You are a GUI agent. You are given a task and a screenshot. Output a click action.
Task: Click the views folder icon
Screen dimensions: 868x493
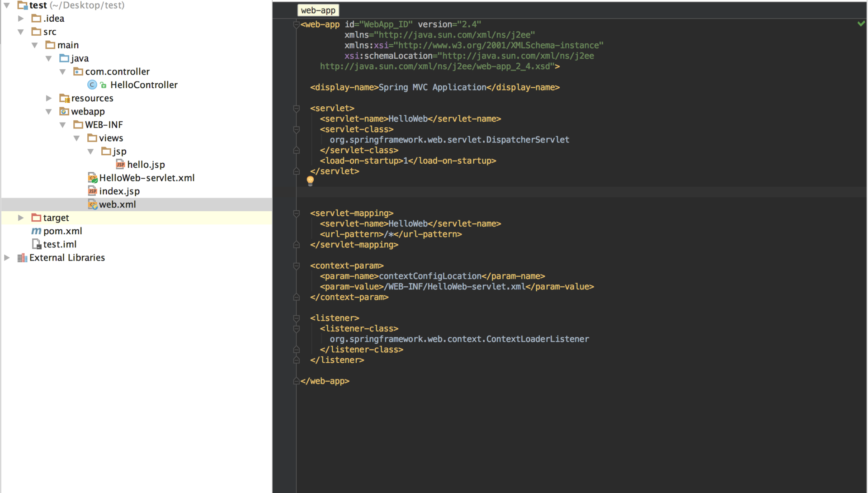point(92,137)
